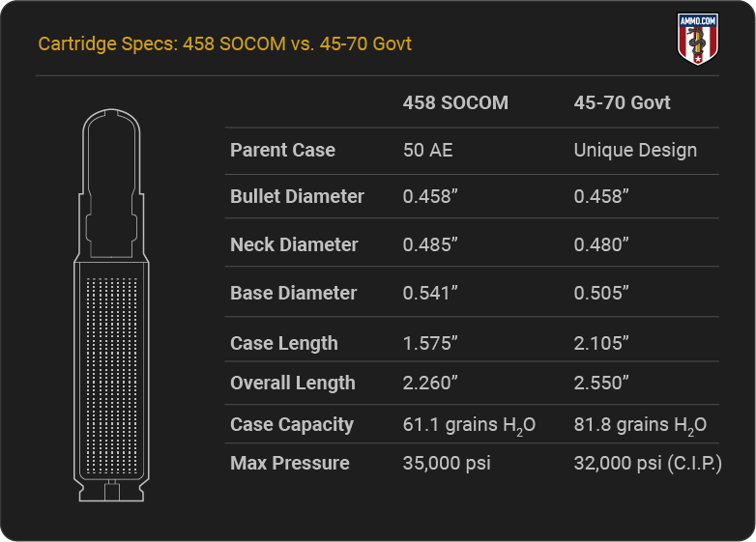This screenshot has width=756, height=542.
Task: Click the Ammo.com shield logo
Action: pyautogui.click(x=698, y=39)
